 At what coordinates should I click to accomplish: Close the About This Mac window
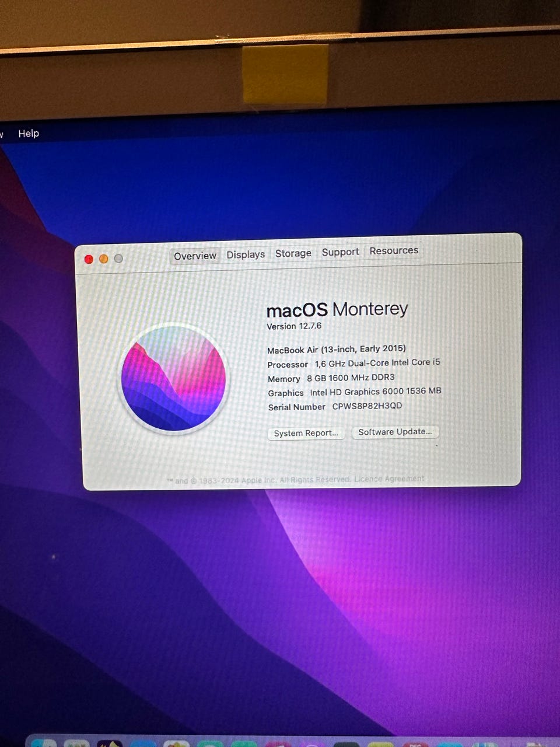[89, 259]
